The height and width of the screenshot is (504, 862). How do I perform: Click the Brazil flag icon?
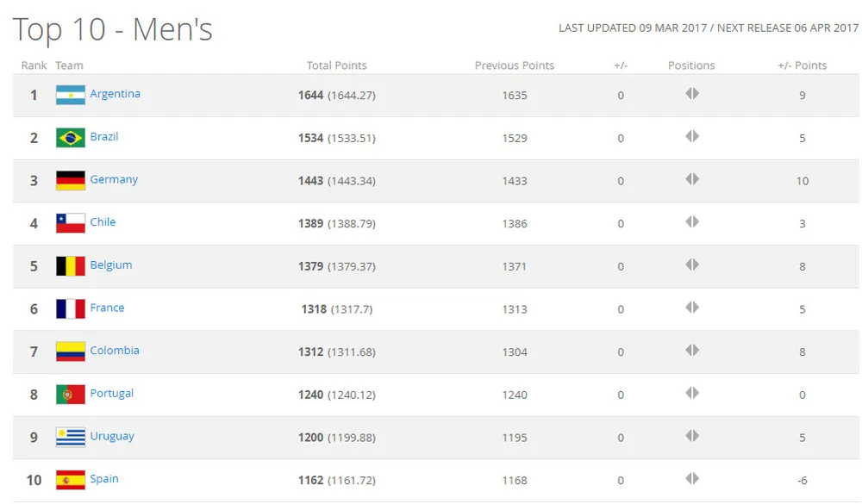[x=71, y=138]
